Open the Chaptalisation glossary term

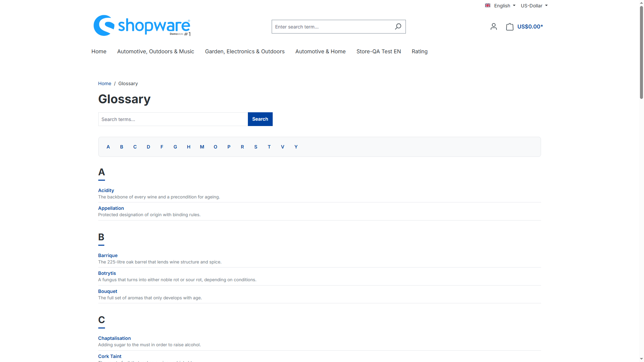(114, 338)
